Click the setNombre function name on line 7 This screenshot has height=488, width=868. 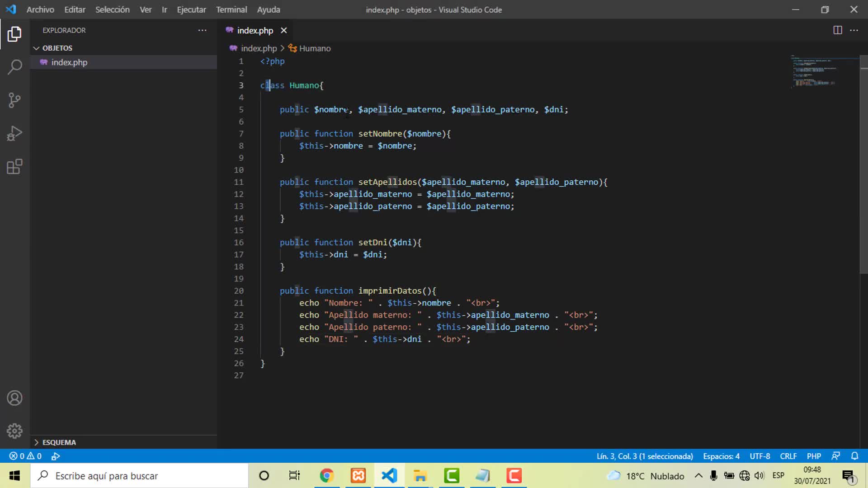click(380, 134)
